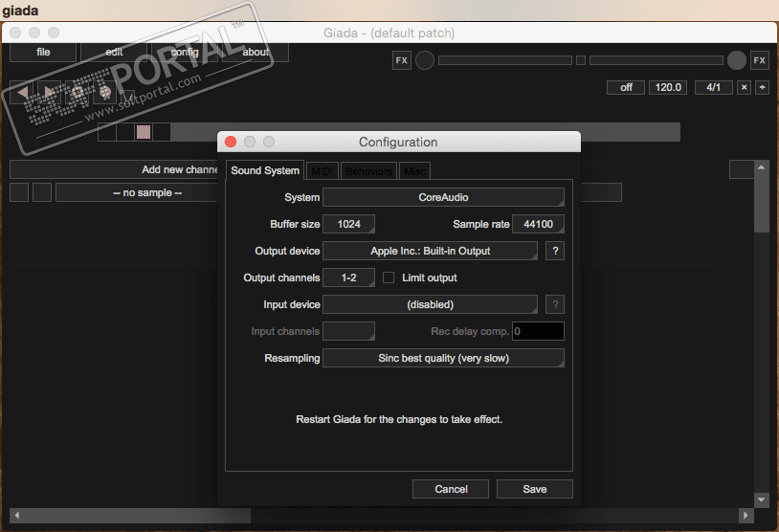Screen dimensions: 779x532
Task: Click the Add new channel button
Action: click(114, 169)
